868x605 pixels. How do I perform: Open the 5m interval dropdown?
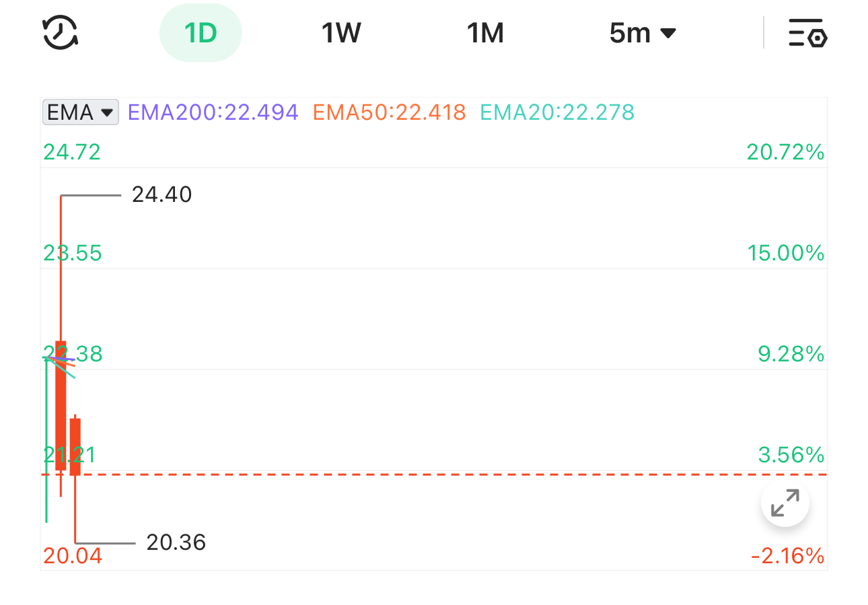tap(642, 33)
